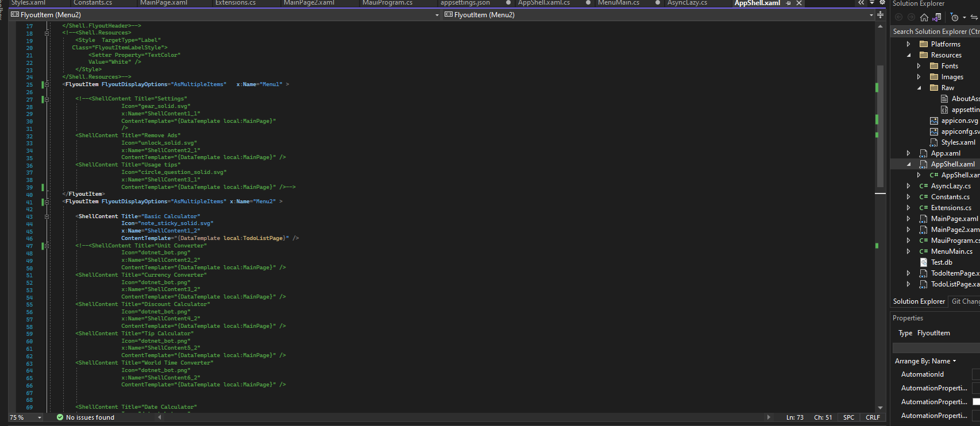Screen dimensions: 980x426
Task: Click Extensions.cs C# file icon
Action: tap(924, 208)
